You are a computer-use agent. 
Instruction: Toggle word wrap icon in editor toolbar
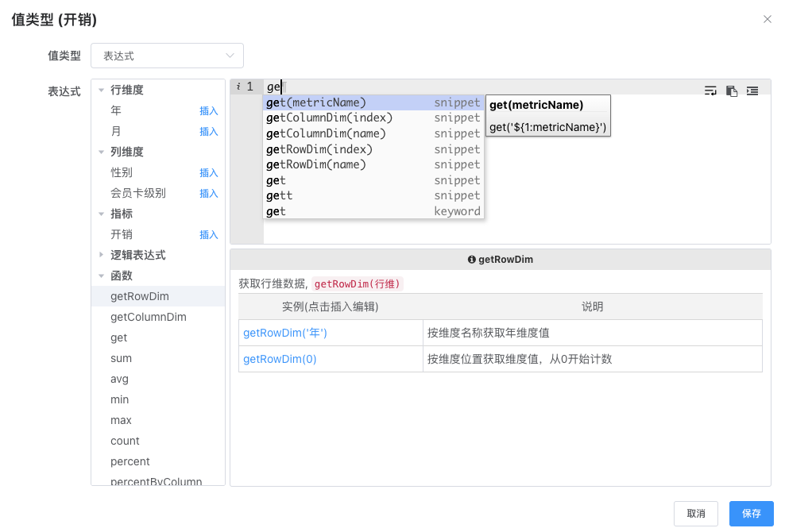pyautogui.click(x=710, y=91)
